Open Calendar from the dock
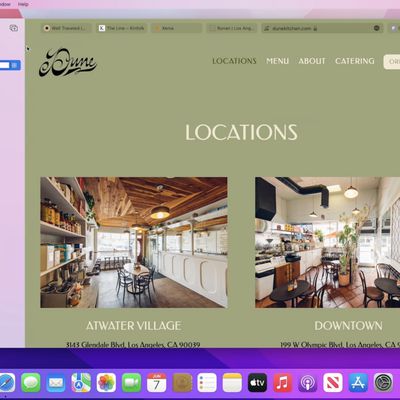 coord(157,382)
